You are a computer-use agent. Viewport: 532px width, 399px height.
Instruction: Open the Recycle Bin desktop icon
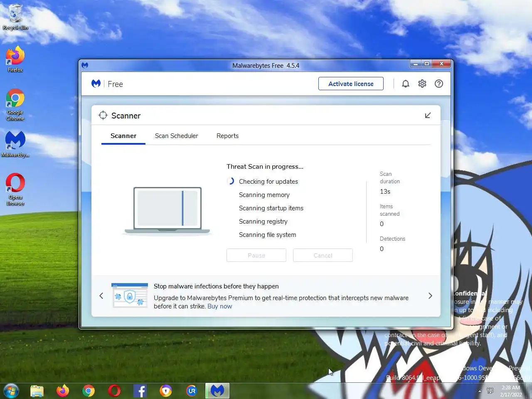(15, 17)
